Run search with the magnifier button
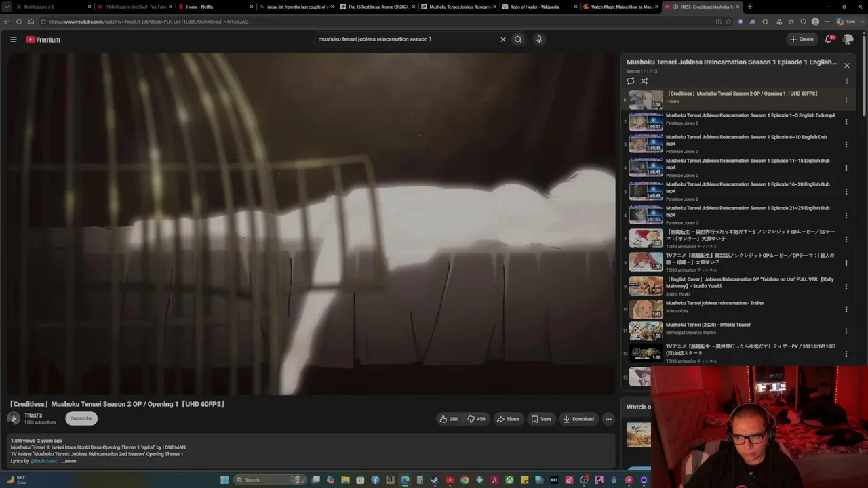868x488 pixels. tap(518, 39)
